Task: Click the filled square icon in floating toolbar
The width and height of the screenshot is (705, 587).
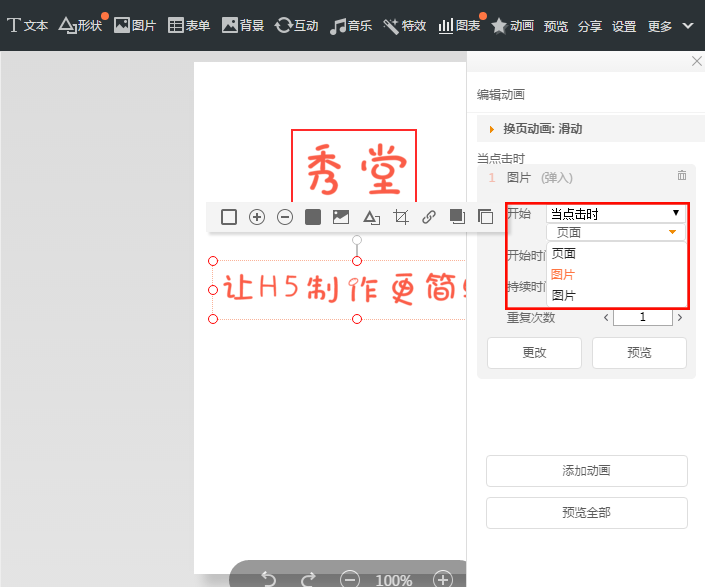Action: [313, 217]
